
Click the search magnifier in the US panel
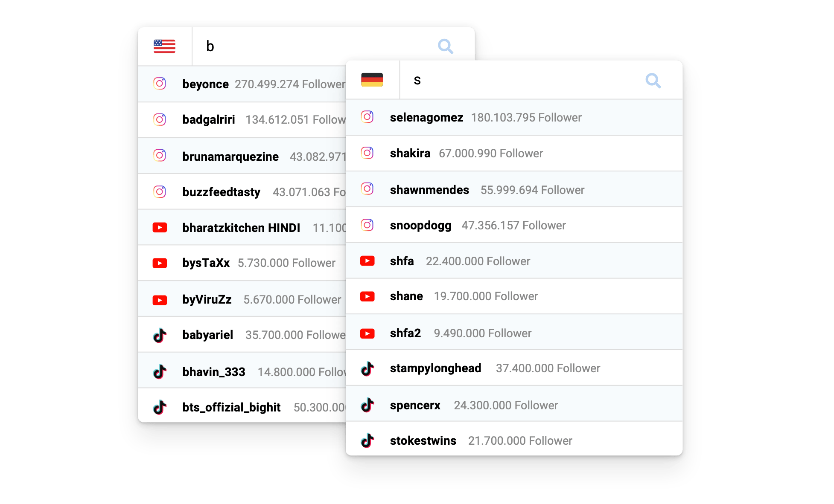pos(445,46)
